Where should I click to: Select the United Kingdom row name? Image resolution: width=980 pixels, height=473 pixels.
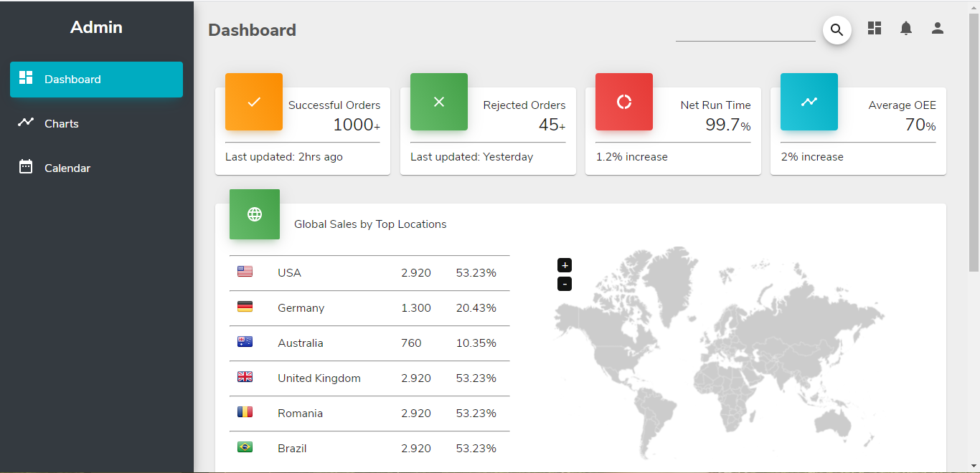coord(319,378)
